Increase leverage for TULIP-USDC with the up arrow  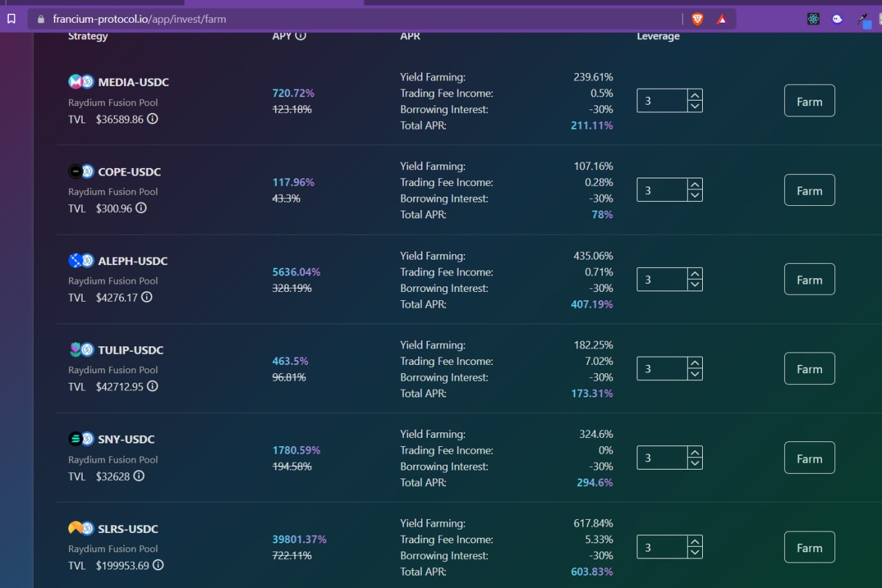tap(695, 363)
